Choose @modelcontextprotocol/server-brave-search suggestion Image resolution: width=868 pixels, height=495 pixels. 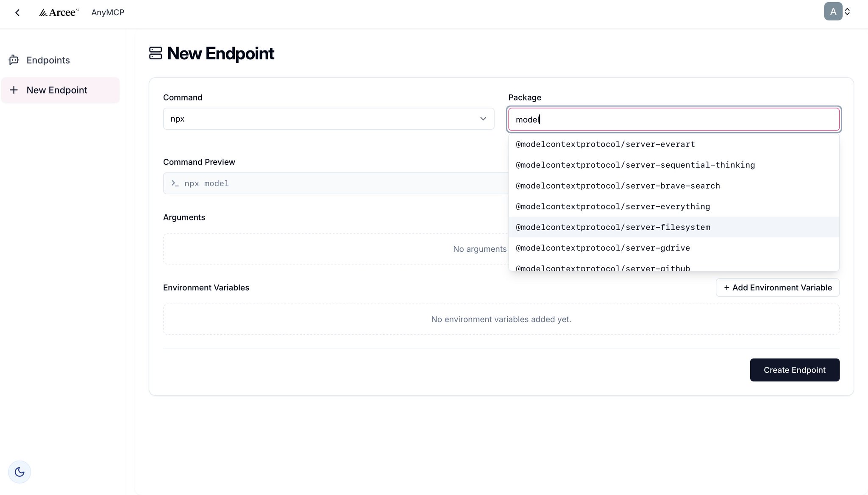(x=674, y=186)
